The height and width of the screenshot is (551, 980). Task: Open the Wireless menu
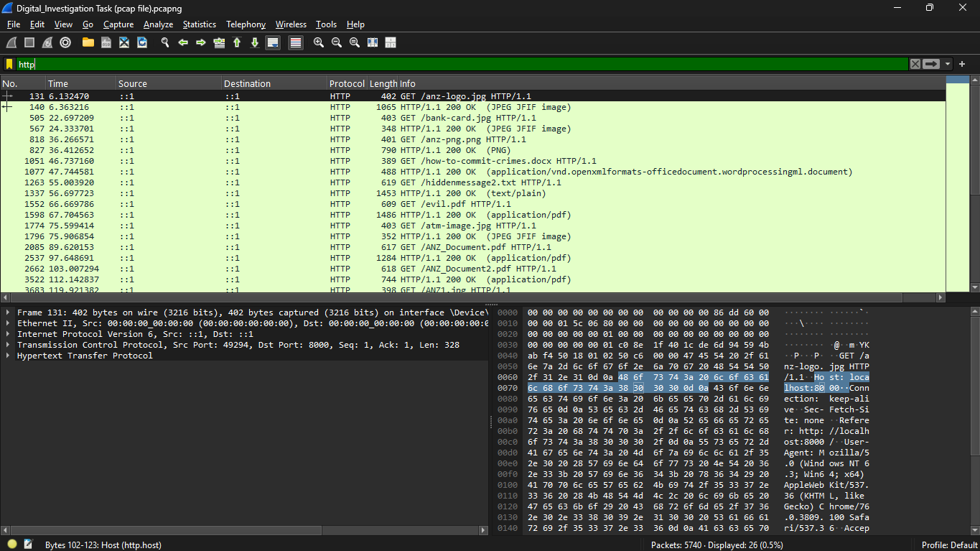[x=291, y=24]
